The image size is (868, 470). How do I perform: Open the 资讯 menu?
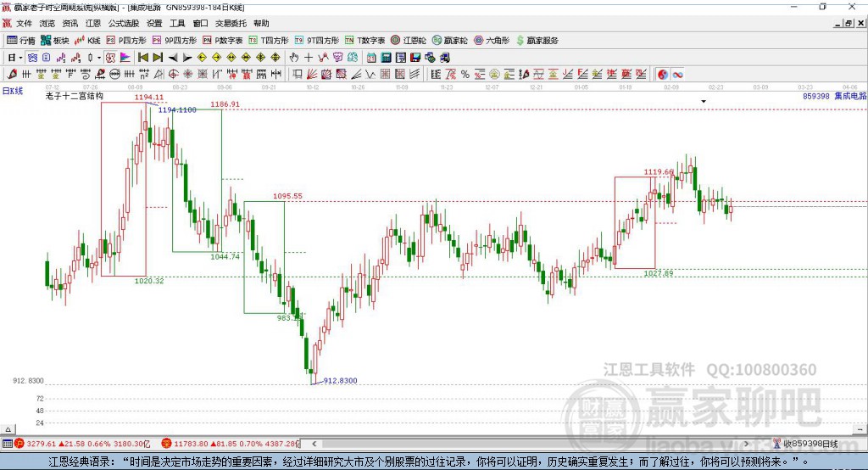tap(70, 23)
